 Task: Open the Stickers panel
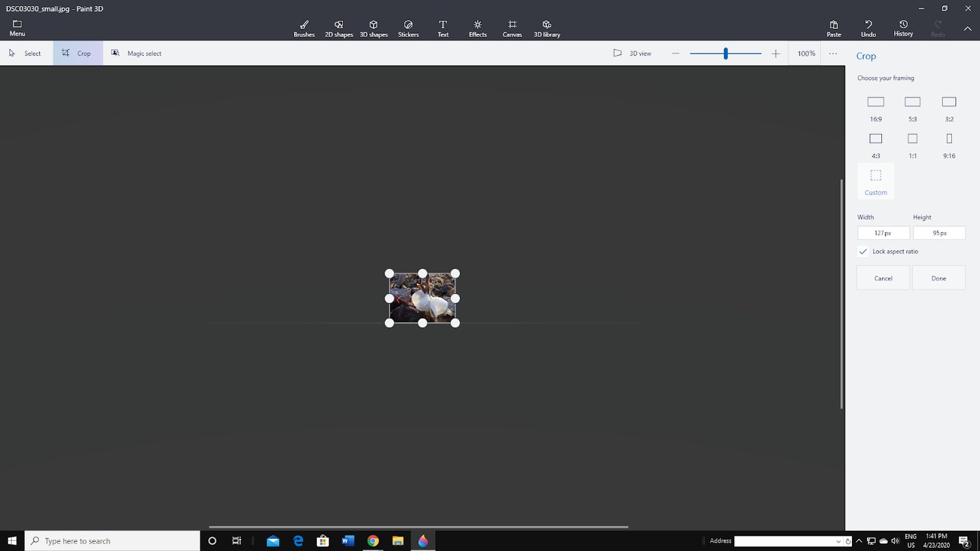click(x=408, y=28)
